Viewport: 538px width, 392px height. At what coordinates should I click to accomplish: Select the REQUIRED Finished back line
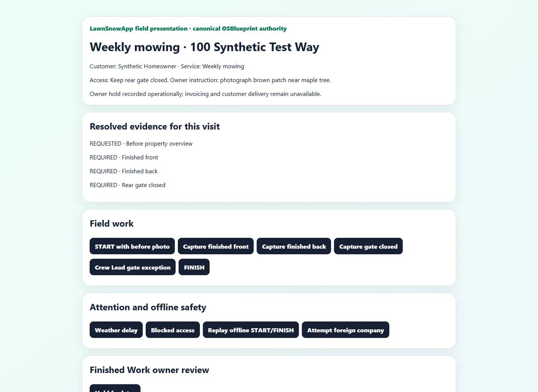pyautogui.click(x=124, y=171)
